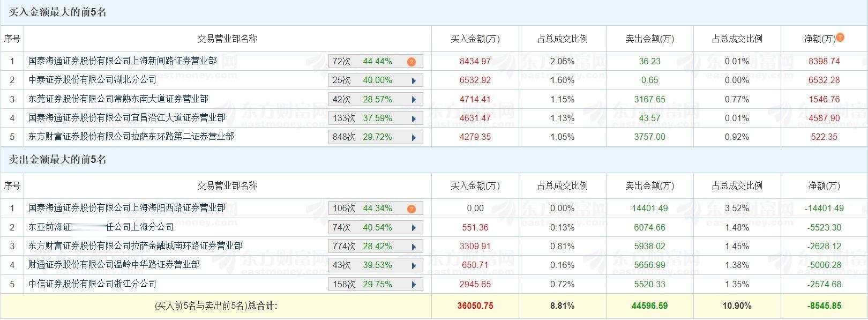
Task: Click arrow icon in 74次 40.54% box
Action: click(x=414, y=228)
